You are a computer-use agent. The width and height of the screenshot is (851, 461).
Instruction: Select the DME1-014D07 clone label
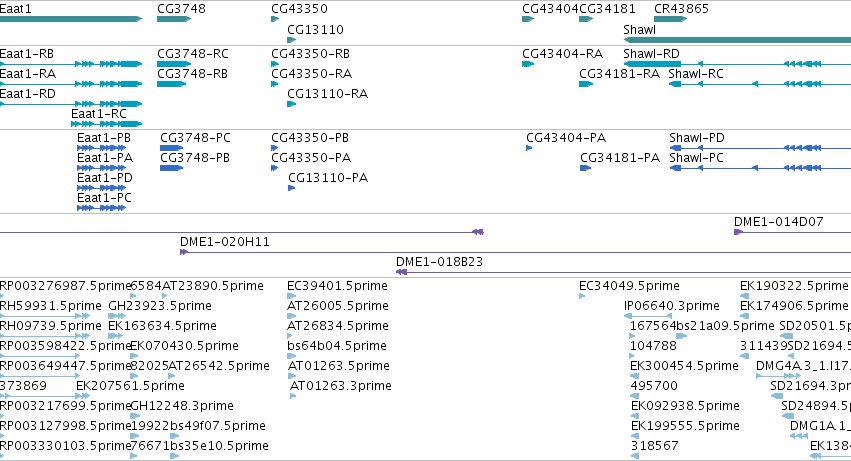point(778,222)
